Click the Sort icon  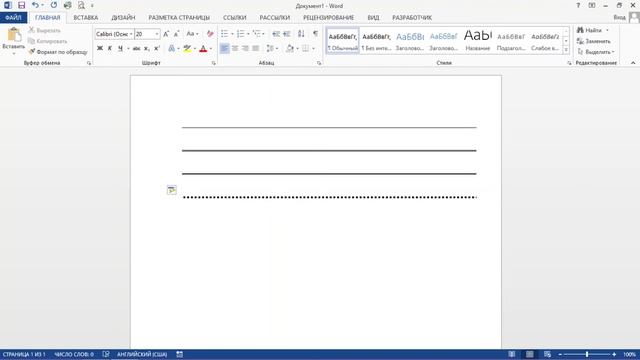(301, 34)
